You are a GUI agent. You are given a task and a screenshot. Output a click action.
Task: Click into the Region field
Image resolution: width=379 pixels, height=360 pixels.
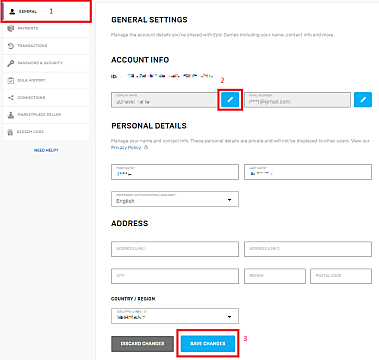(275, 276)
